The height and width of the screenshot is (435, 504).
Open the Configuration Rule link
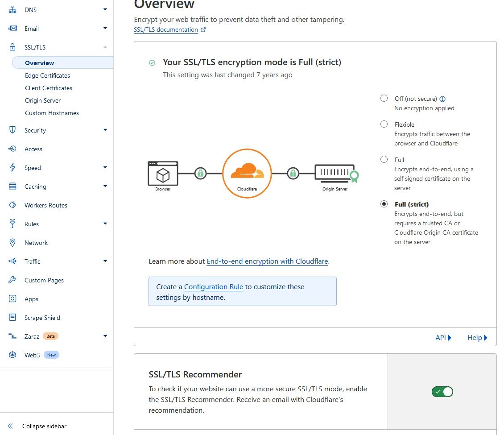pyautogui.click(x=214, y=287)
